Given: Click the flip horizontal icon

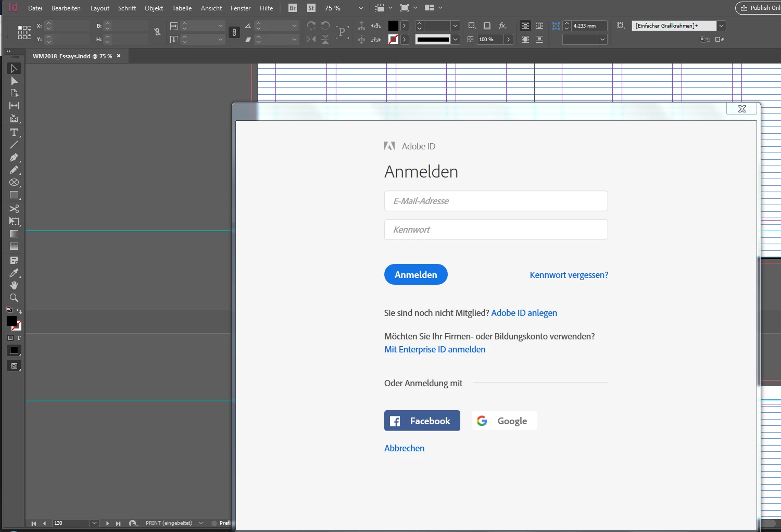Looking at the screenshot, I should point(311,39).
